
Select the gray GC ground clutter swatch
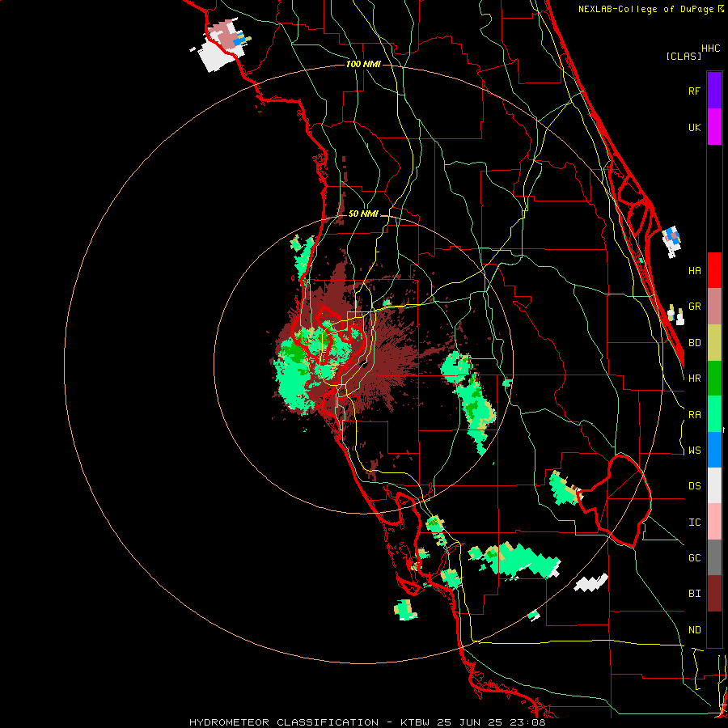point(714,557)
